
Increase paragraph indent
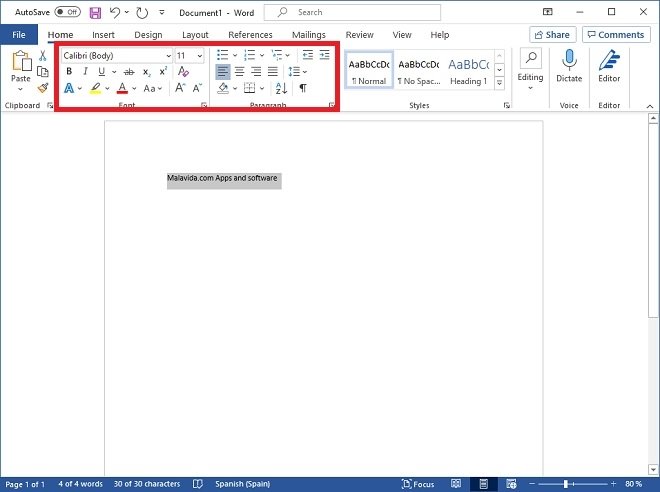tap(325, 55)
